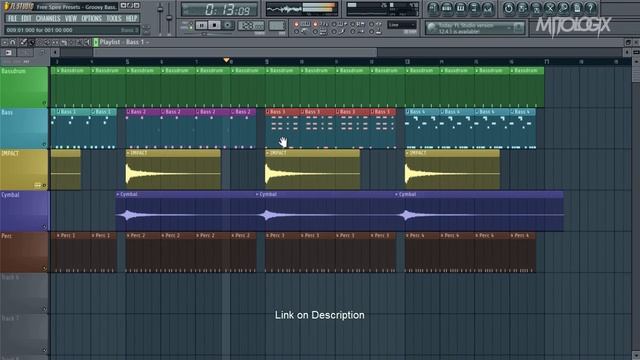Click the playlist track view icon at left
640x360 pixels.
pos(8,53)
